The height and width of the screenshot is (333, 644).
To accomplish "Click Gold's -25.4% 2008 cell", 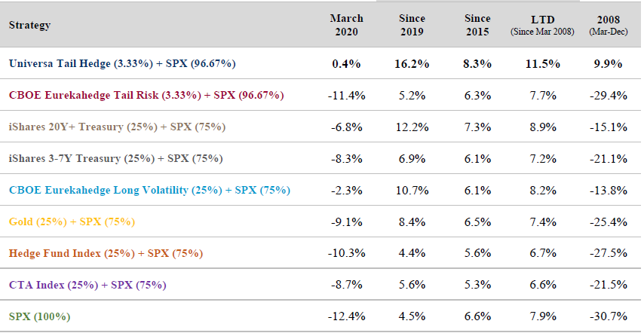I will [x=608, y=222].
